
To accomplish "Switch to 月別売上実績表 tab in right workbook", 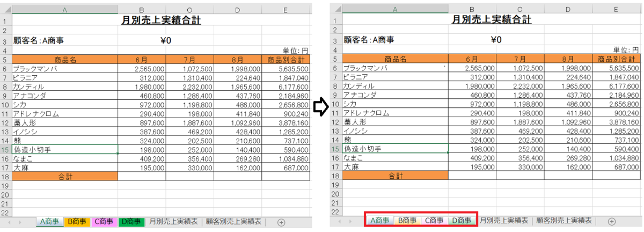I will point(503,220).
